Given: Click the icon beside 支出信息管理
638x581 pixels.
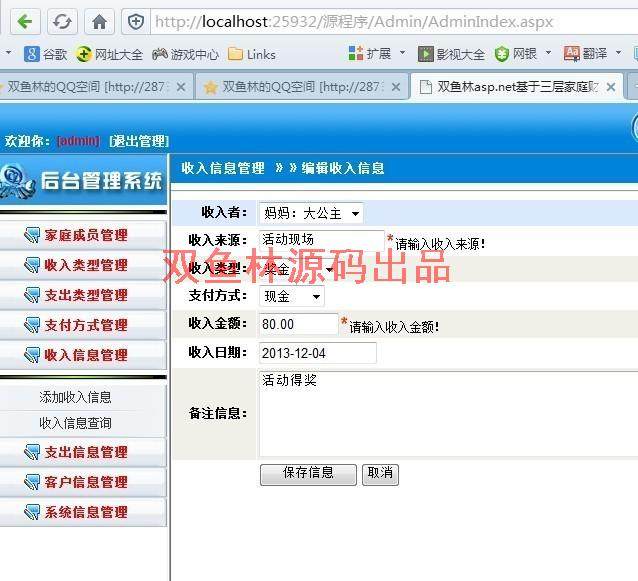Looking at the screenshot, I should [32, 452].
